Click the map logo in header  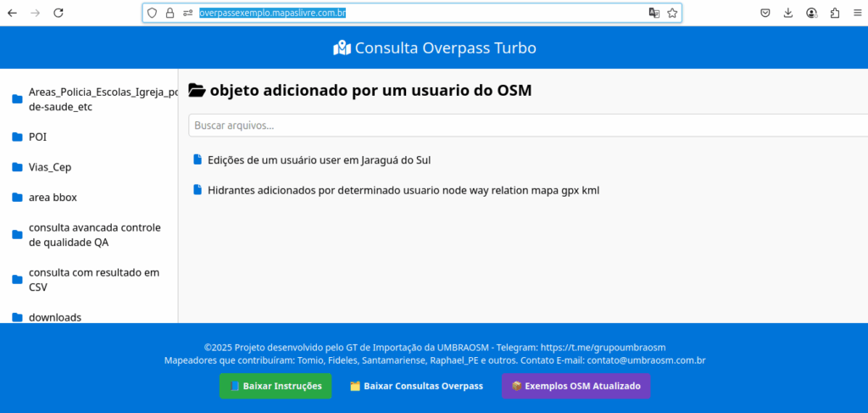[342, 48]
